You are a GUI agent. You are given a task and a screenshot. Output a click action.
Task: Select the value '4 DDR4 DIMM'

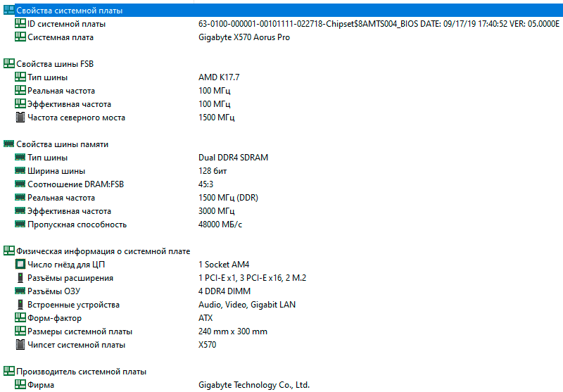[x=224, y=291]
